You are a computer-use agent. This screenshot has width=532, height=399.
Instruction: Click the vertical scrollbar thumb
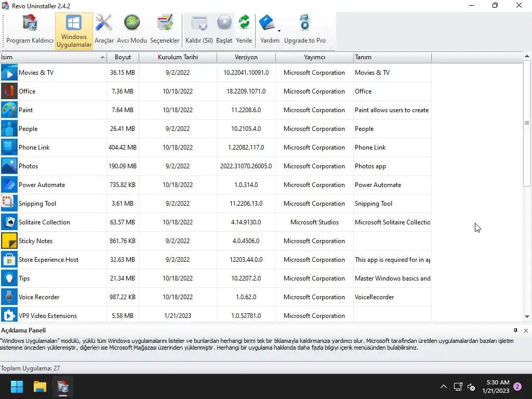tap(527, 123)
